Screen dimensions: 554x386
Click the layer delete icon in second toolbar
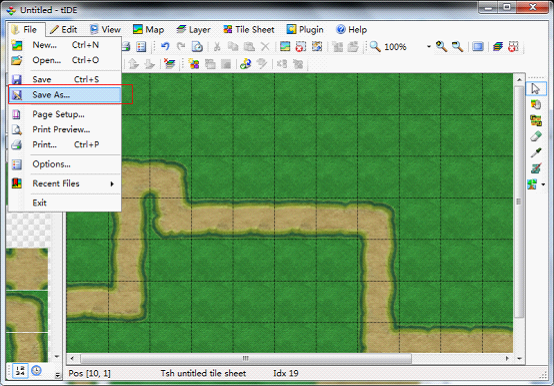[x=170, y=64]
